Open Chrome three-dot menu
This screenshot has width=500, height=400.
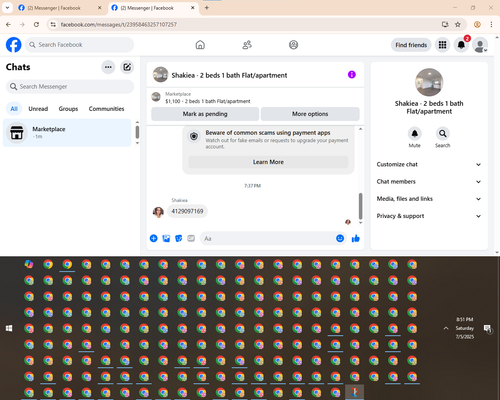pyautogui.click(x=491, y=24)
